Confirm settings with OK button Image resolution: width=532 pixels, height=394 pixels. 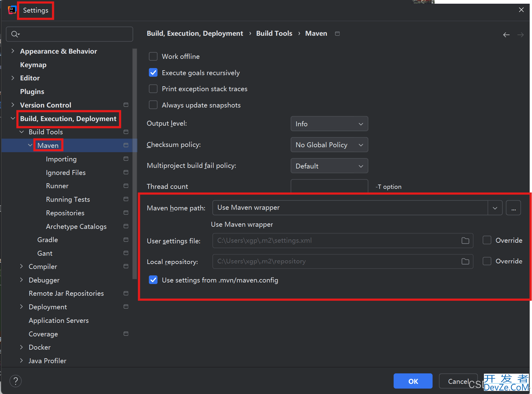pyautogui.click(x=413, y=381)
